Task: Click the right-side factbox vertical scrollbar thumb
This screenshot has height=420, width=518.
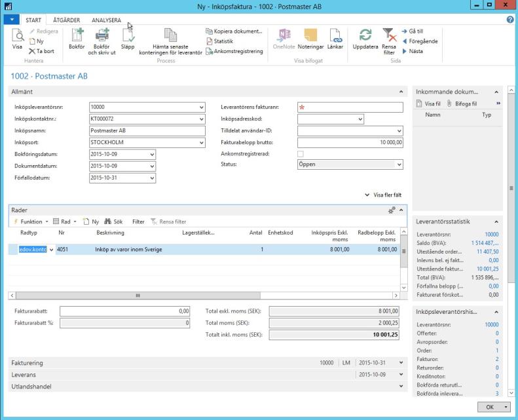Action: pyautogui.click(x=511, y=188)
